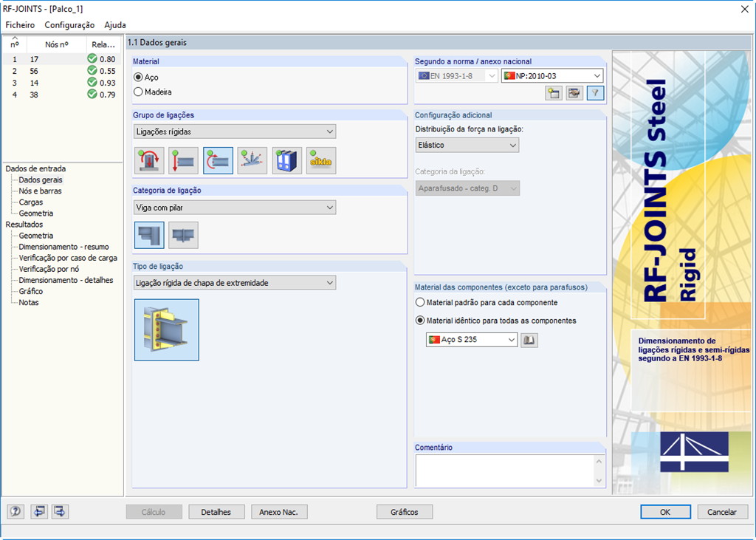The height and width of the screenshot is (540, 756).
Task: Confirm with the OK button
Action: tap(665, 512)
